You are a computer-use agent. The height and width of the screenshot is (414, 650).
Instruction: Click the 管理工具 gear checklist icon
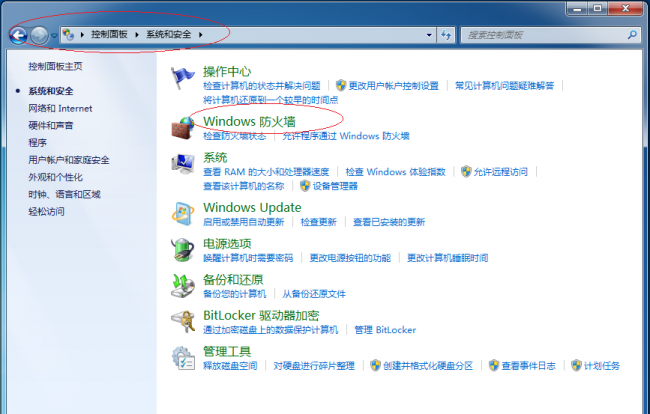tap(183, 358)
